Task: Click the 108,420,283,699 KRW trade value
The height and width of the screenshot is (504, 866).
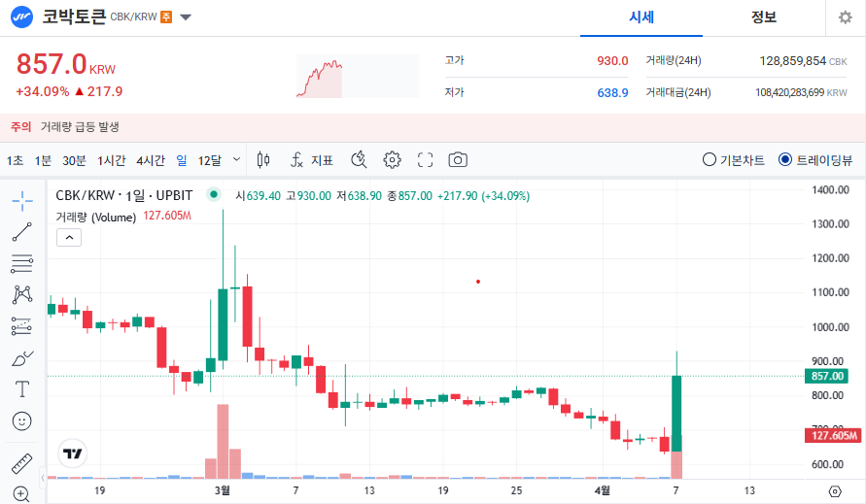Action: click(x=801, y=93)
